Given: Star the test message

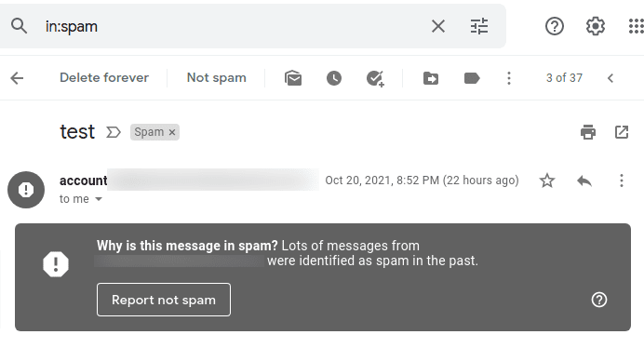Looking at the screenshot, I should click(x=547, y=181).
